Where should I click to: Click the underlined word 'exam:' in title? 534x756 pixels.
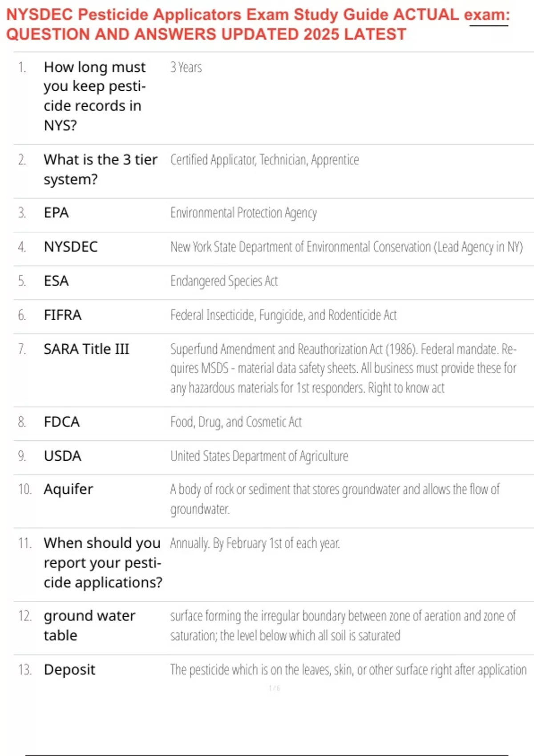pyautogui.click(x=487, y=15)
